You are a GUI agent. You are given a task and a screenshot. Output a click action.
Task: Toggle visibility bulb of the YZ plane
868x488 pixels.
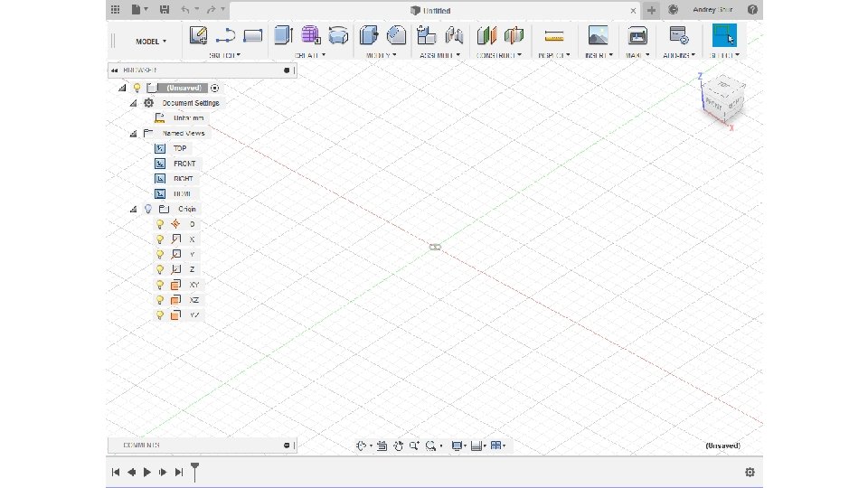(x=160, y=314)
